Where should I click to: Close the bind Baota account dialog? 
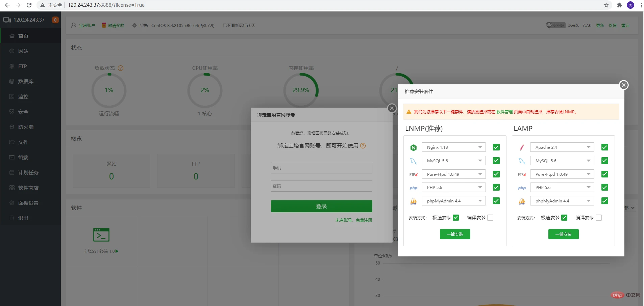click(392, 108)
